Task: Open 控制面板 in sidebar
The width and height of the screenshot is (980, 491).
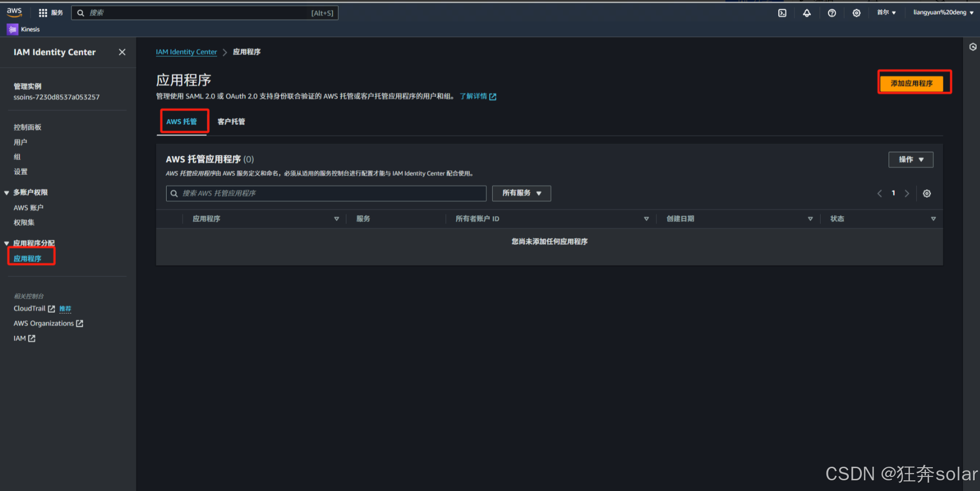Action: tap(28, 127)
